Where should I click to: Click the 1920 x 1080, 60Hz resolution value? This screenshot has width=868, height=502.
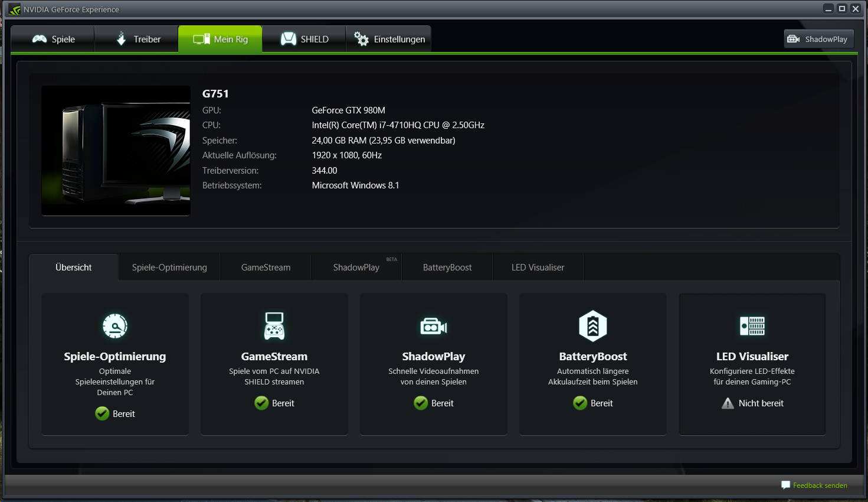click(347, 155)
